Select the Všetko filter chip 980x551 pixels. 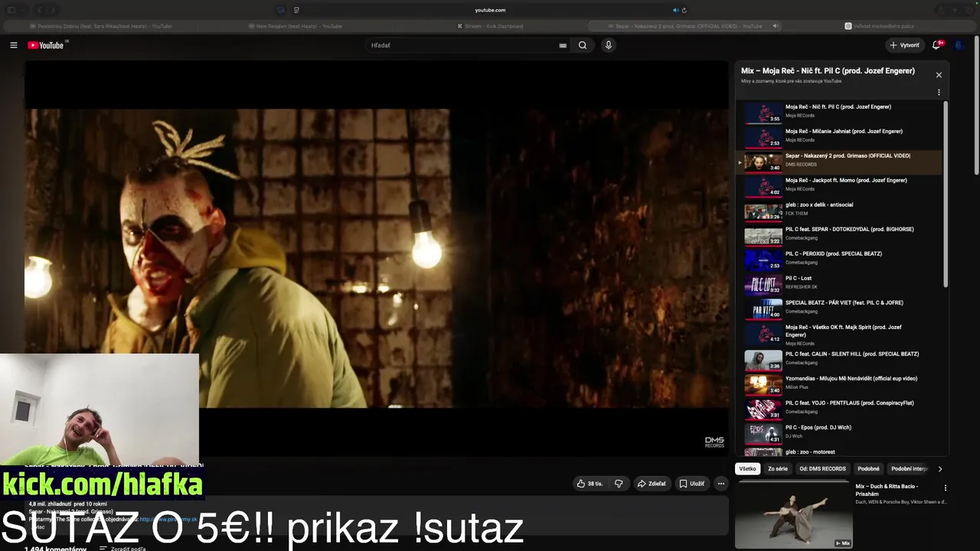[x=747, y=469]
